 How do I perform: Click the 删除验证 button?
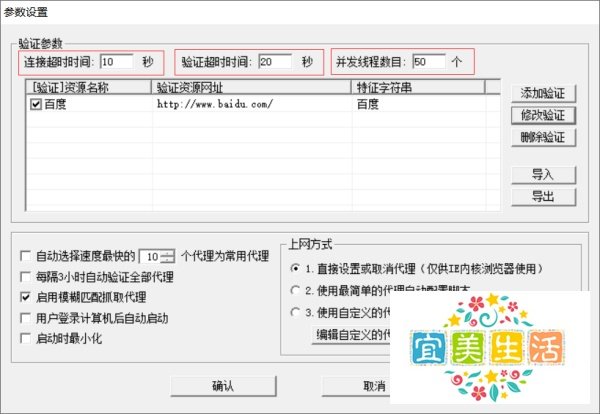[x=543, y=137]
